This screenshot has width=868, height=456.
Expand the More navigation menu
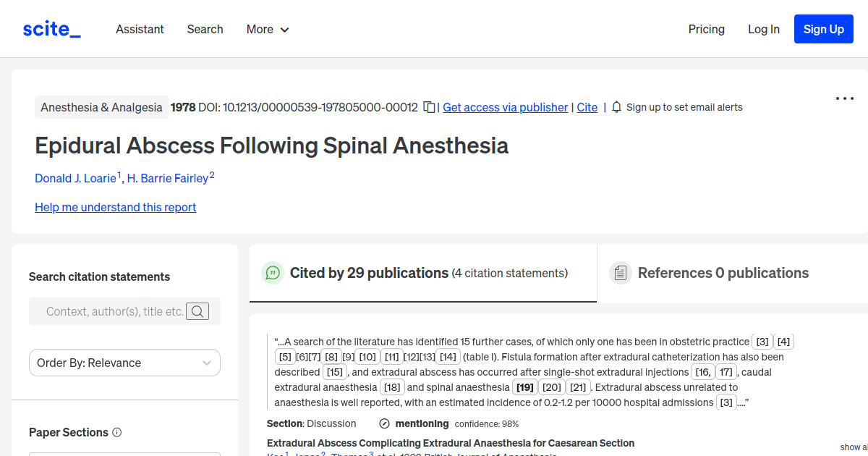point(267,29)
